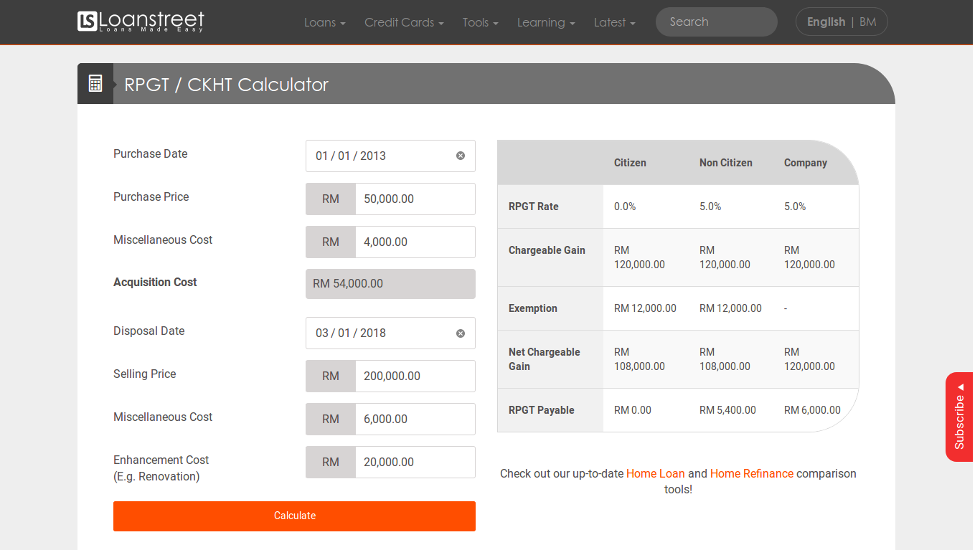Open the Learning menu
Screen dimensions: 980x550
(x=545, y=22)
